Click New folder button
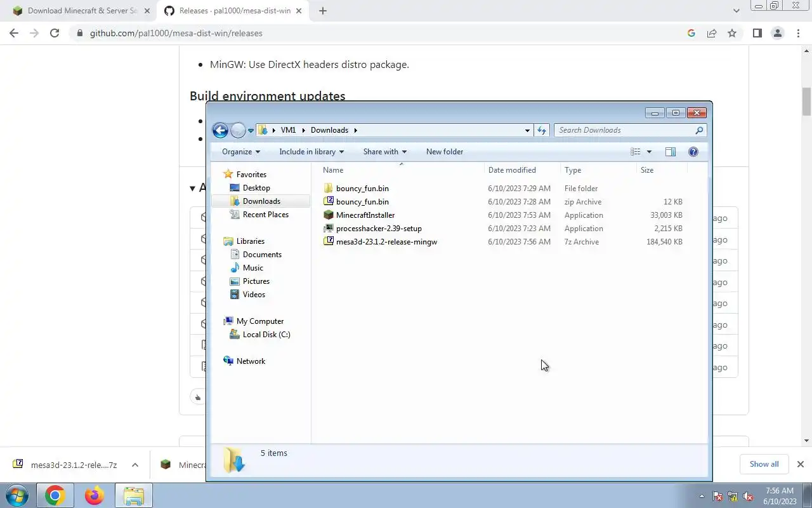The image size is (812, 508). (x=445, y=152)
